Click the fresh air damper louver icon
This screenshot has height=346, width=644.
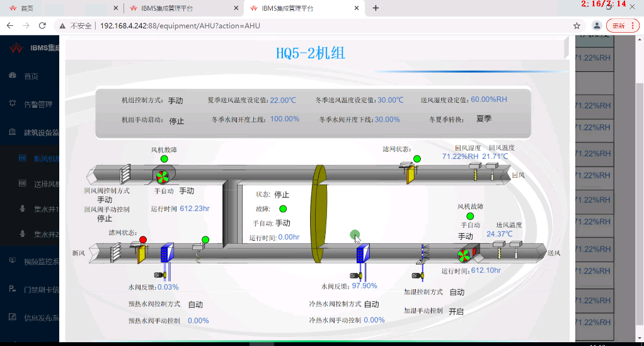[x=116, y=252]
